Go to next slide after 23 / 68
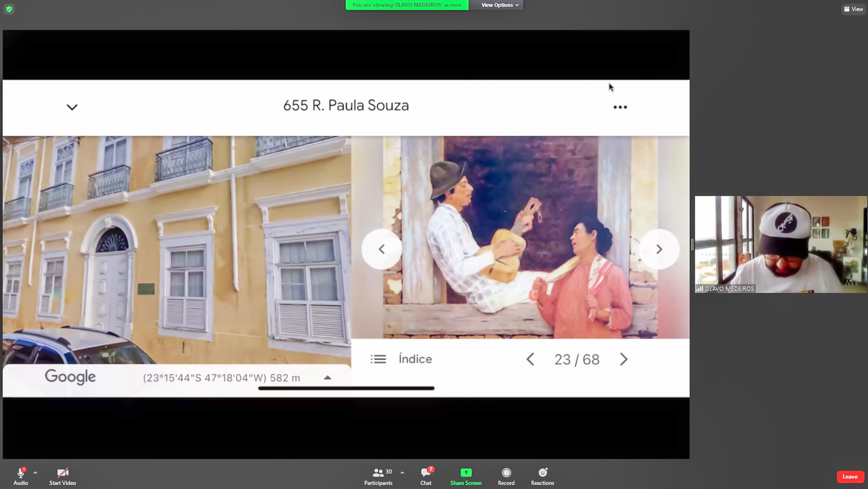 point(624,359)
